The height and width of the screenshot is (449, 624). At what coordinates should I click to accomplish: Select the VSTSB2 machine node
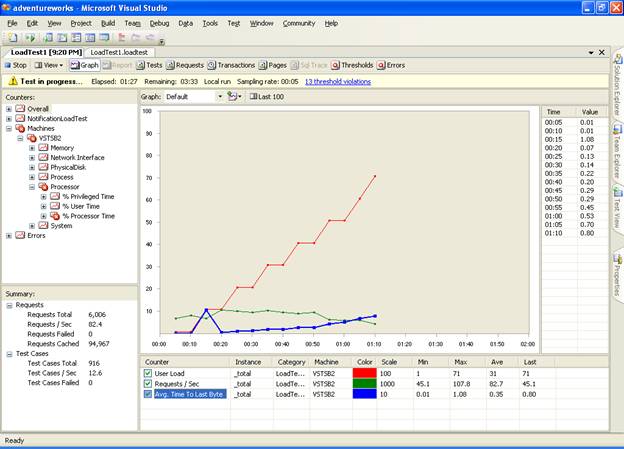pos(50,138)
